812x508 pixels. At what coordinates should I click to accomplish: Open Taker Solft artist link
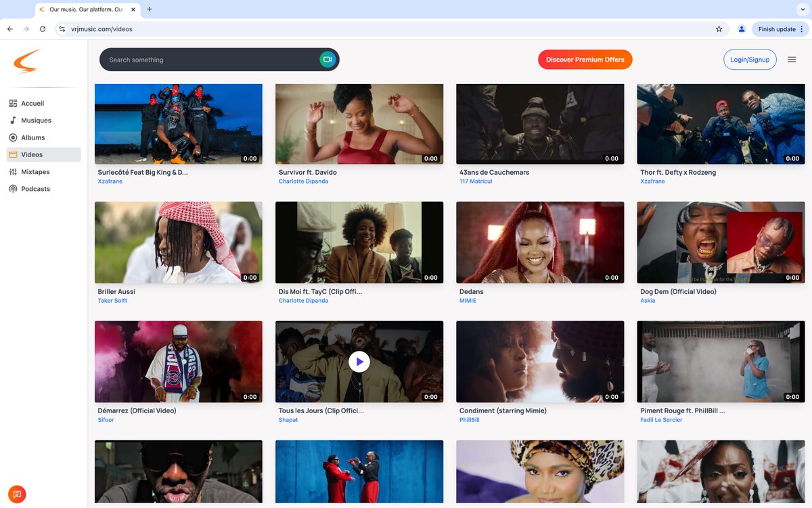(112, 301)
